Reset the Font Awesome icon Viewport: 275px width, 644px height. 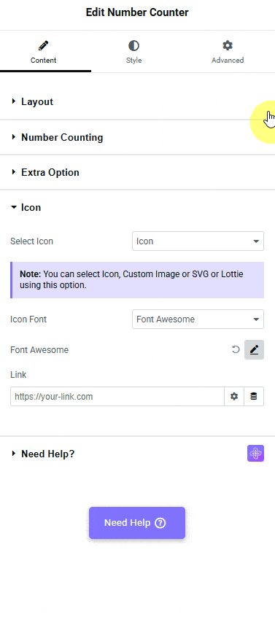click(236, 350)
